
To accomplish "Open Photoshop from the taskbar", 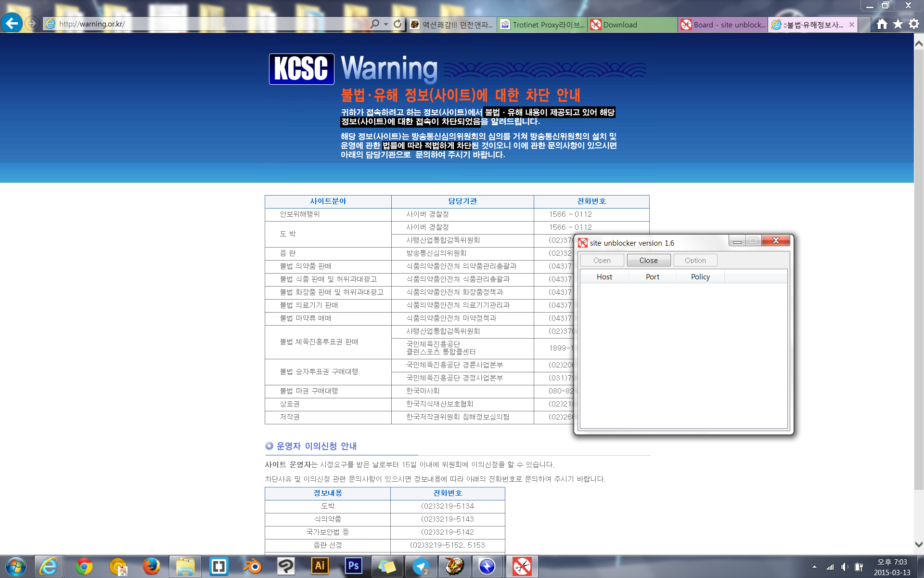I will point(355,567).
